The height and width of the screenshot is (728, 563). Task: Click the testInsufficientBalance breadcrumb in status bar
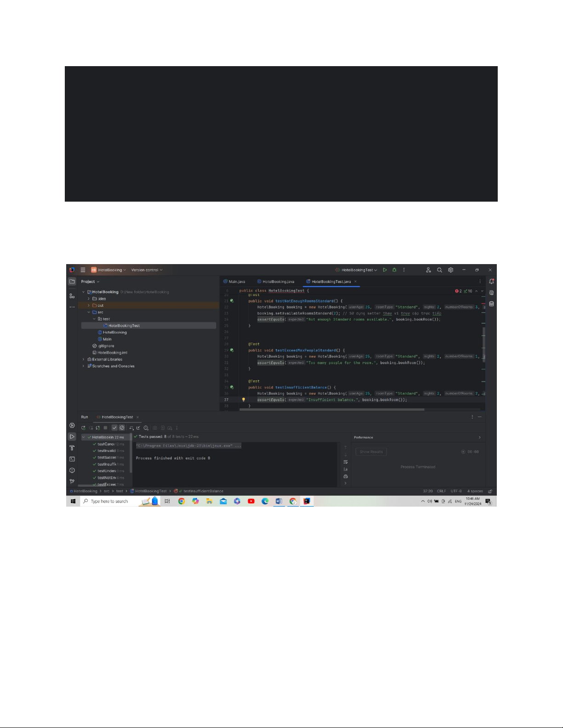click(x=203, y=491)
